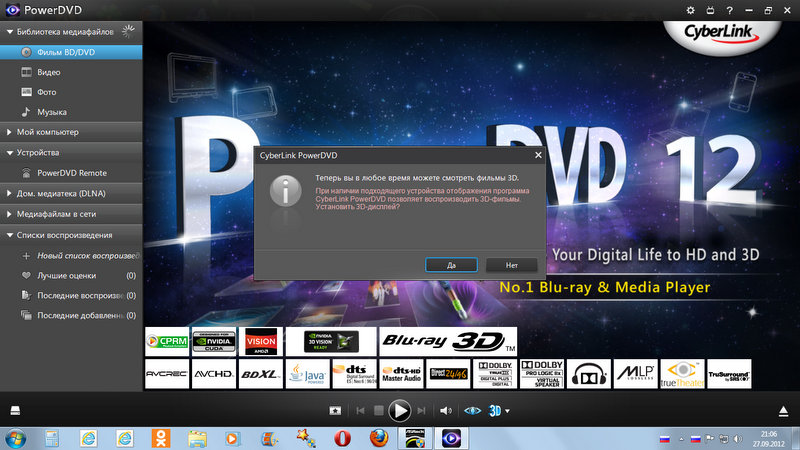Click system tray volume icon

pyautogui.click(x=738, y=439)
